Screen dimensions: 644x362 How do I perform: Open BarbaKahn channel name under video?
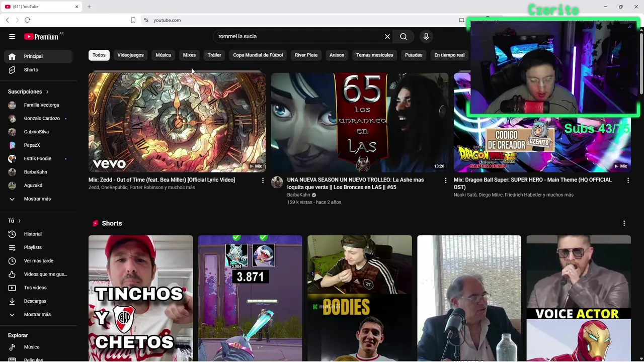(298, 195)
